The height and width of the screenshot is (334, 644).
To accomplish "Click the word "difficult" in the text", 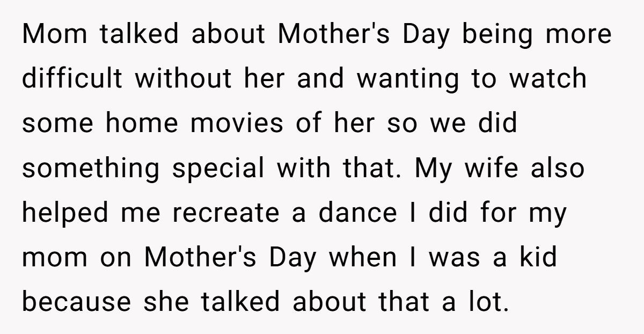I will click(x=72, y=79).
